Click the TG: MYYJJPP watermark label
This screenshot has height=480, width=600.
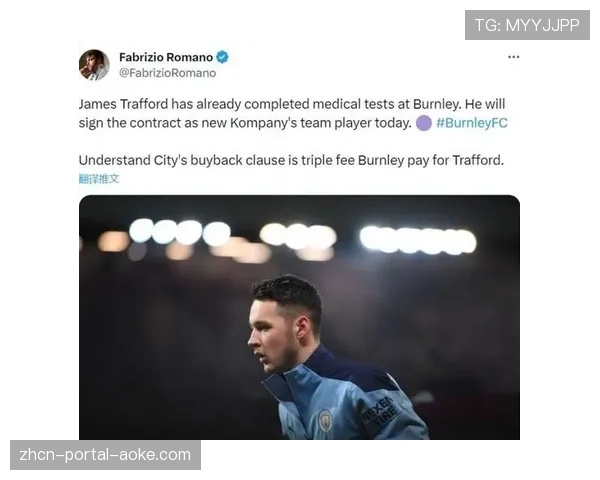click(527, 25)
